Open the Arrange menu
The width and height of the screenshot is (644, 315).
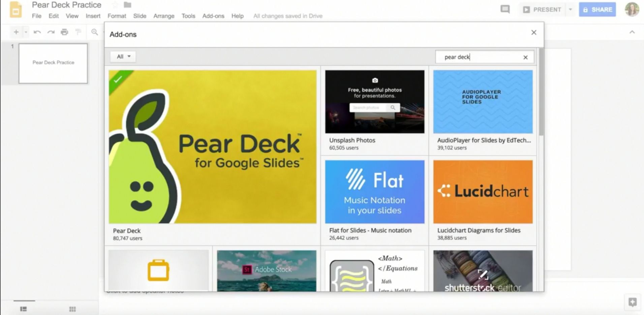[164, 16]
